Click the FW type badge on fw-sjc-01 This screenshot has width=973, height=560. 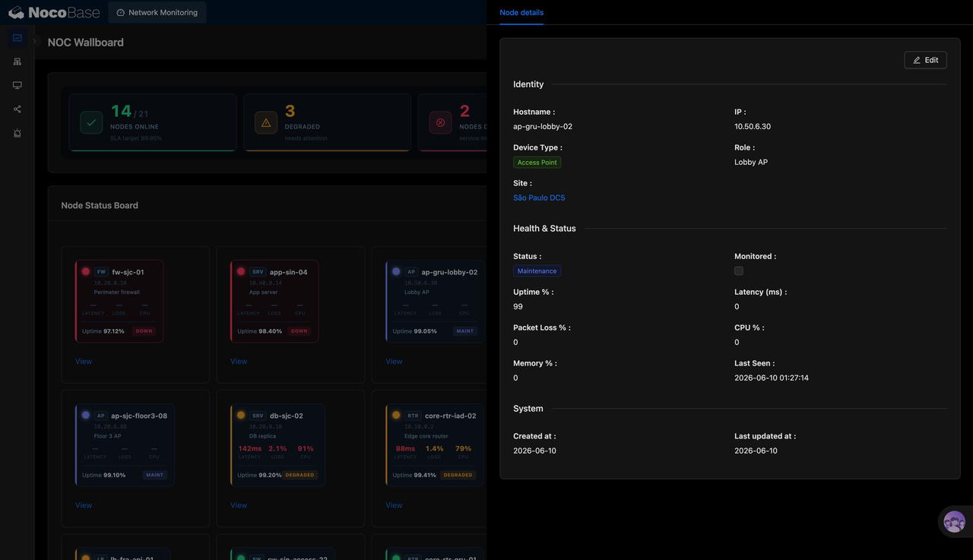(101, 272)
